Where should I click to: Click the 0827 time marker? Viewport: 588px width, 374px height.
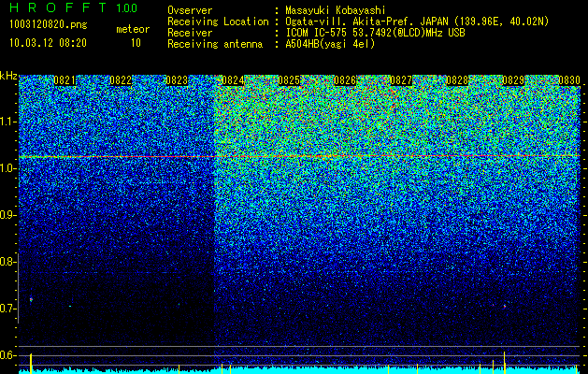point(401,80)
